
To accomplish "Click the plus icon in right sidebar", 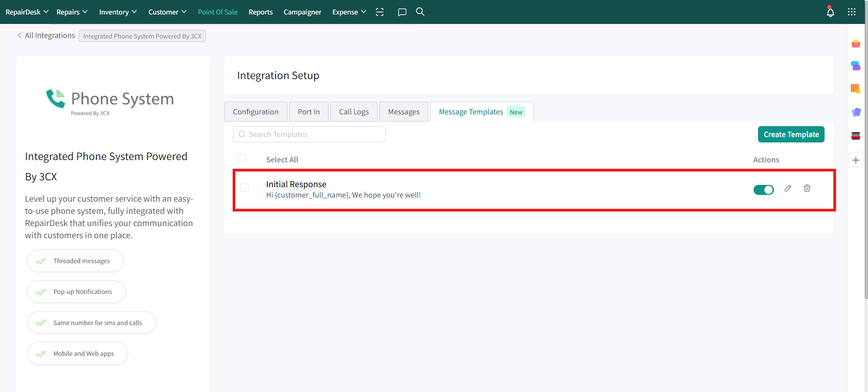I will (x=856, y=160).
